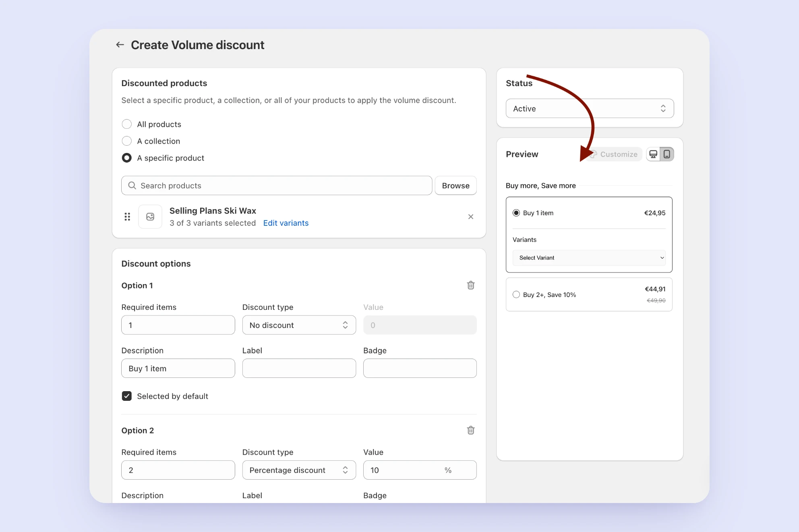Switch preview to desktop view

pos(653,154)
